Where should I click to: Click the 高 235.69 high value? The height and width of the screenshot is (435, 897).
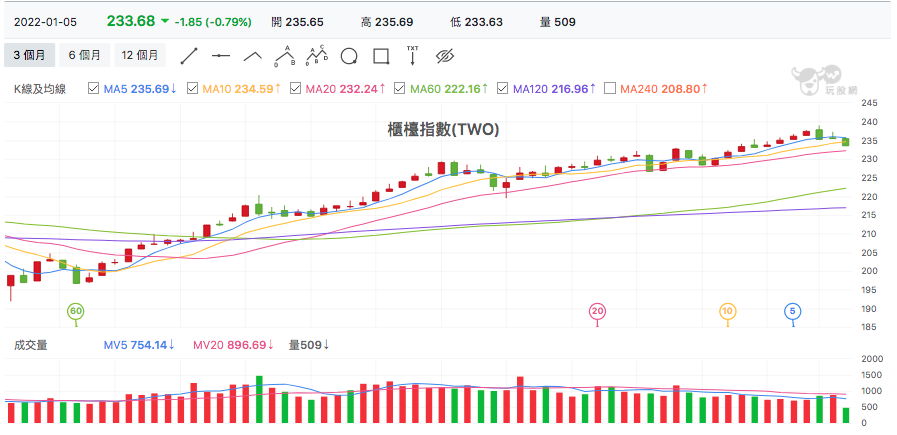387,22
